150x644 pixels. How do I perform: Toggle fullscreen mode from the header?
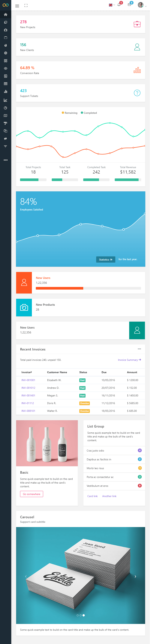pos(26,5)
